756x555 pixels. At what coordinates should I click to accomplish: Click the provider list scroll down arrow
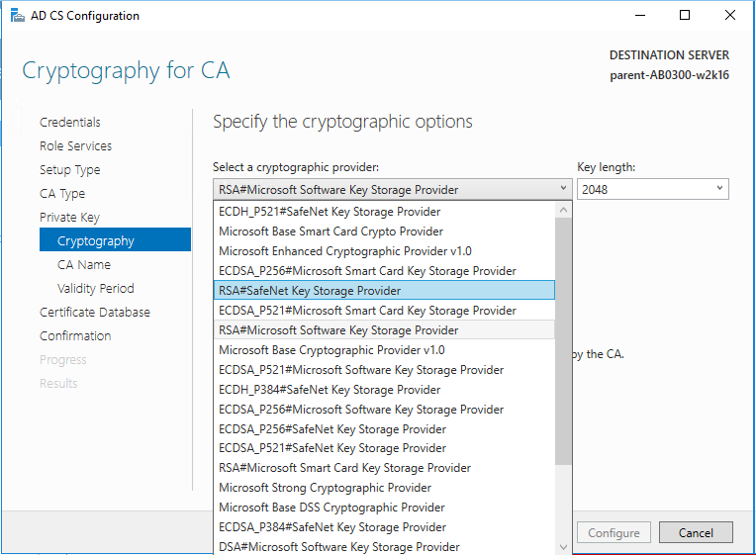(563, 547)
